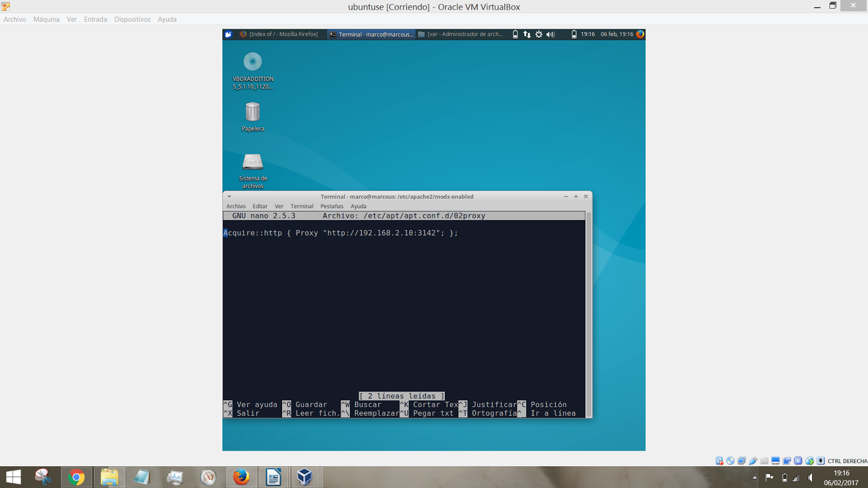Click the guest panel volume speaker icon
868x488 pixels.
551,34
